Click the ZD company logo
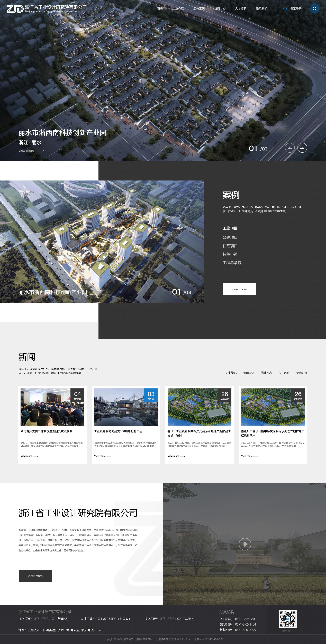The height and width of the screenshot is (644, 326). click(x=15, y=9)
